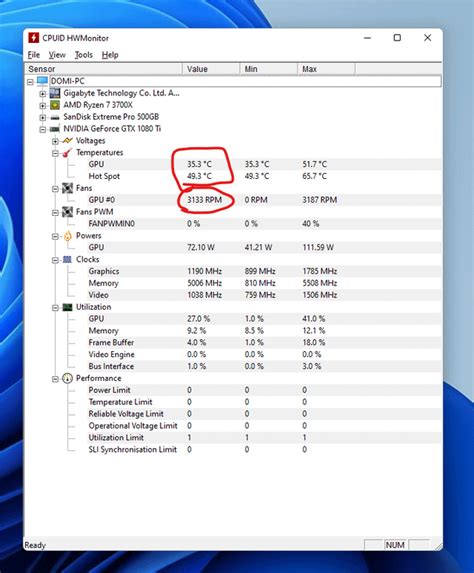Click the 111.59 W max power value
This screenshot has height=573, width=474.
[x=318, y=247]
